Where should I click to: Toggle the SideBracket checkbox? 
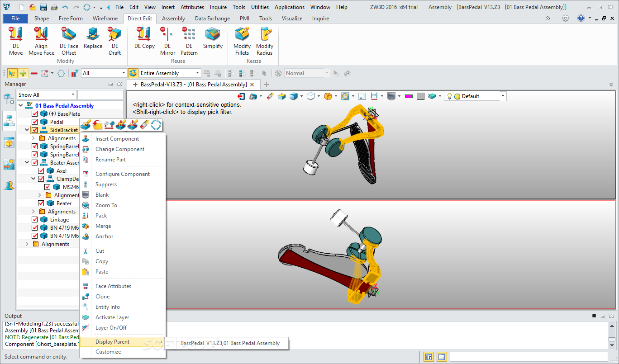pos(35,130)
